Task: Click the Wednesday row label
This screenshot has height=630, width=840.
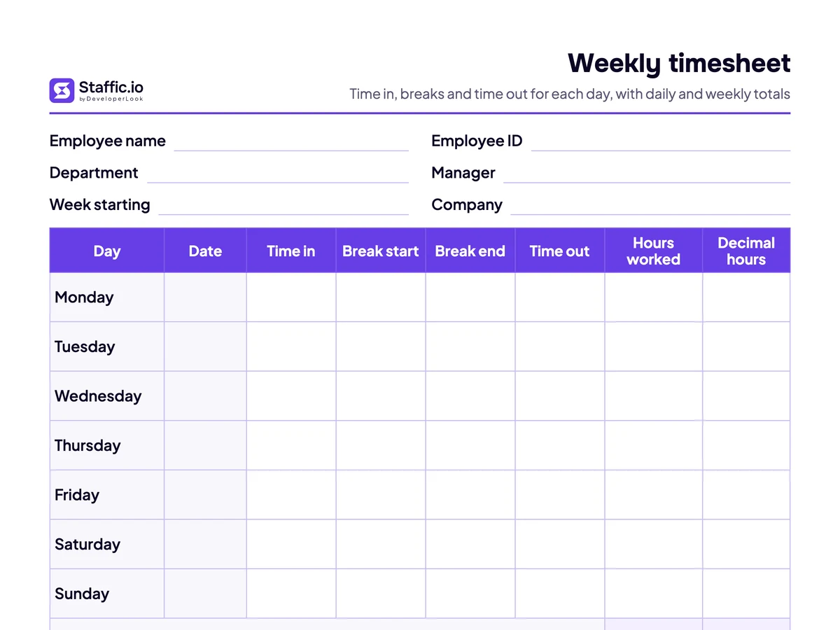Action: point(98,396)
